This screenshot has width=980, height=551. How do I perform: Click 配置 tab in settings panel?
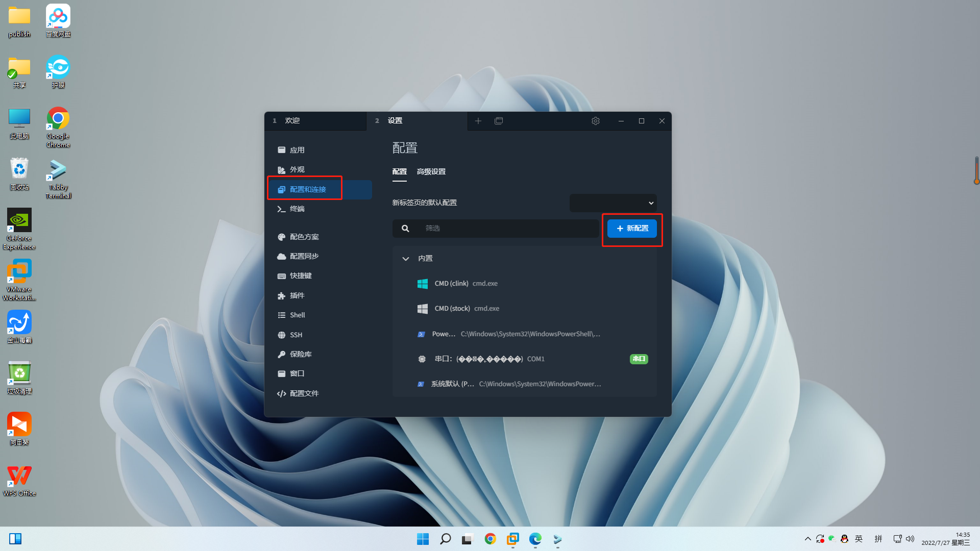click(399, 171)
